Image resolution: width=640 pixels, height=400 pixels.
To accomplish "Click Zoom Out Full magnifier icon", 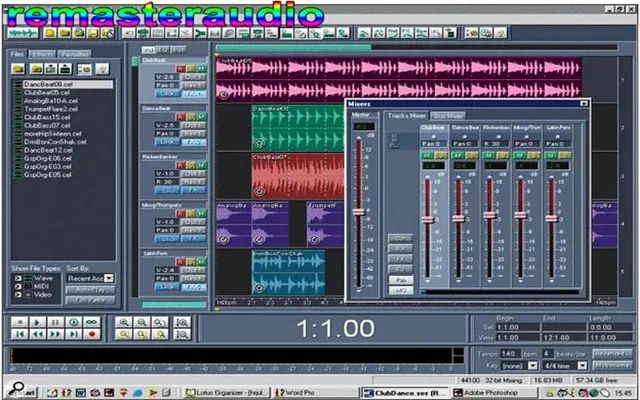I will click(x=160, y=322).
